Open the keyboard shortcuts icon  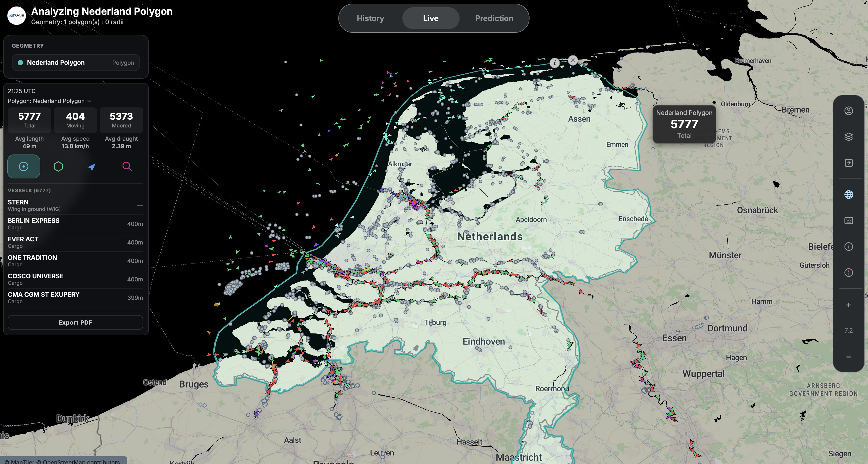pyautogui.click(x=848, y=221)
